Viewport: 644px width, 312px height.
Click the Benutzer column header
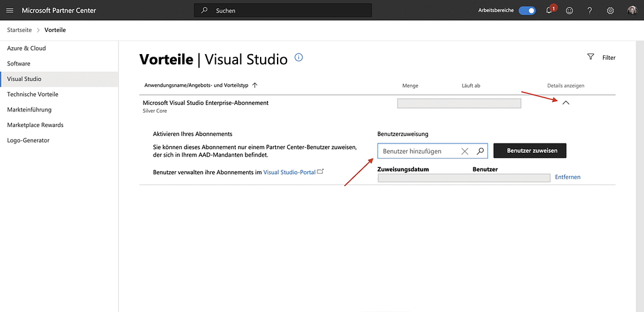point(485,169)
